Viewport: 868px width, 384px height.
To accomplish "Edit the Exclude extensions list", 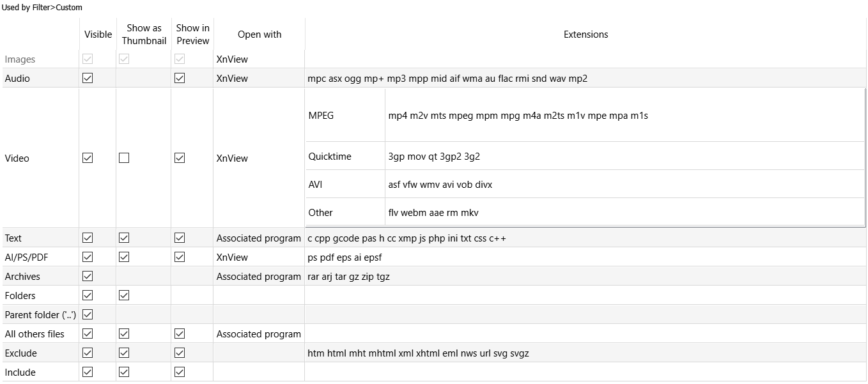I will [585, 353].
